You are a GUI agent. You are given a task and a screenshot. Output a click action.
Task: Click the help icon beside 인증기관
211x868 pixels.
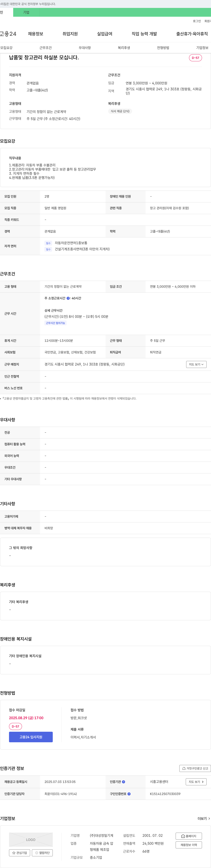tap(123, 782)
